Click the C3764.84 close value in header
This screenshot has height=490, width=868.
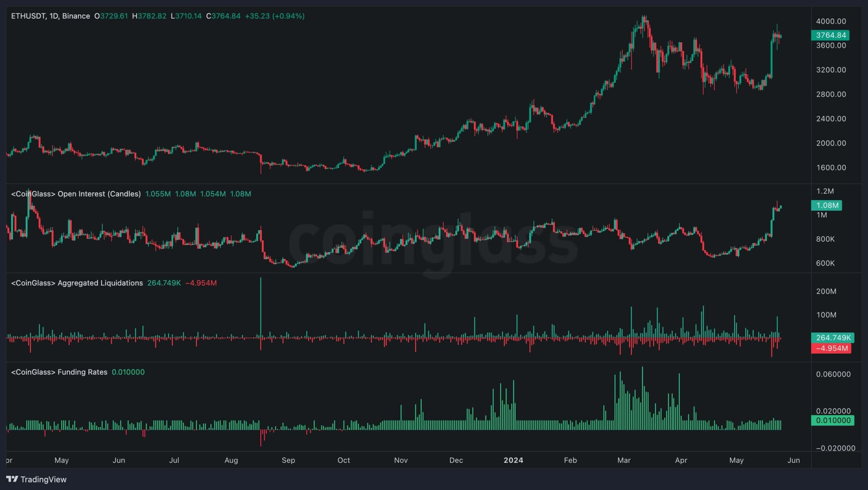tap(223, 16)
